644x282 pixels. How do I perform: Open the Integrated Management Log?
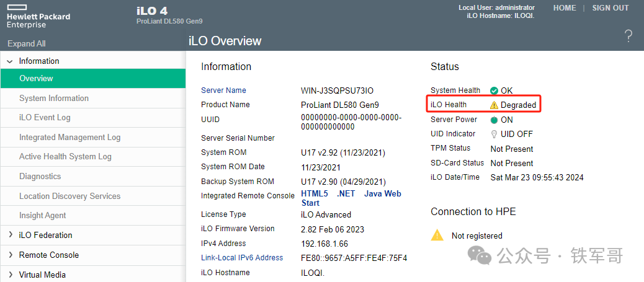[93, 137]
